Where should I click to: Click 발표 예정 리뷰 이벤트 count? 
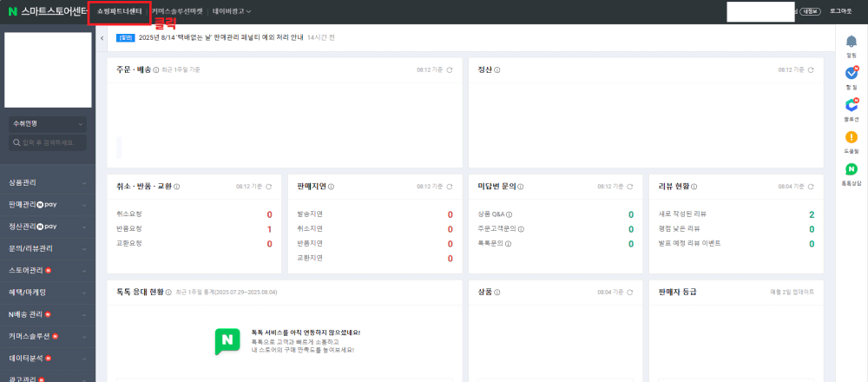coord(812,244)
